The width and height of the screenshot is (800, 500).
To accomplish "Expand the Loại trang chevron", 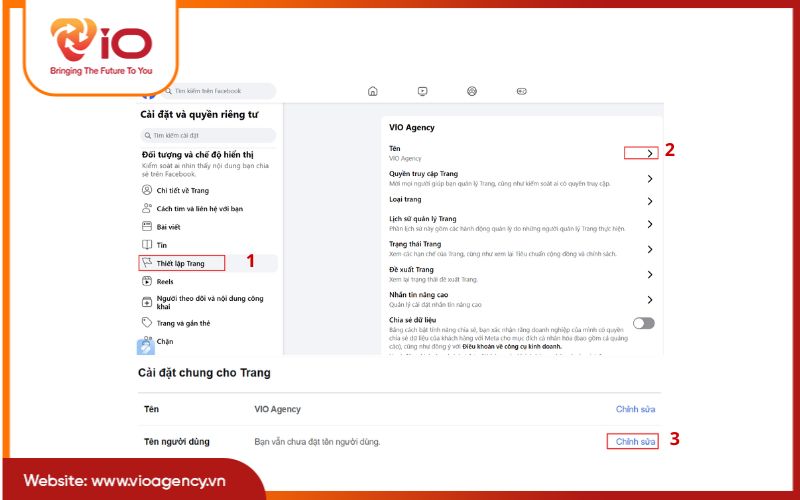I will pos(649,201).
